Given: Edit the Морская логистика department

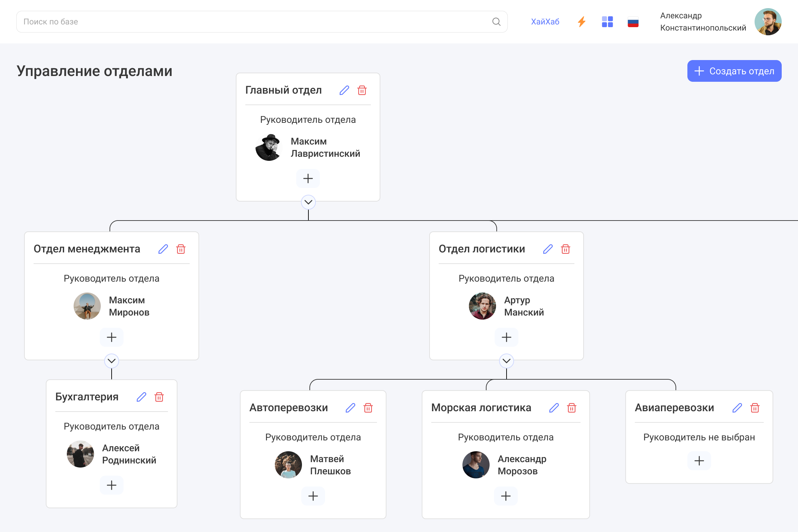Looking at the screenshot, I should tap(554, 408).
